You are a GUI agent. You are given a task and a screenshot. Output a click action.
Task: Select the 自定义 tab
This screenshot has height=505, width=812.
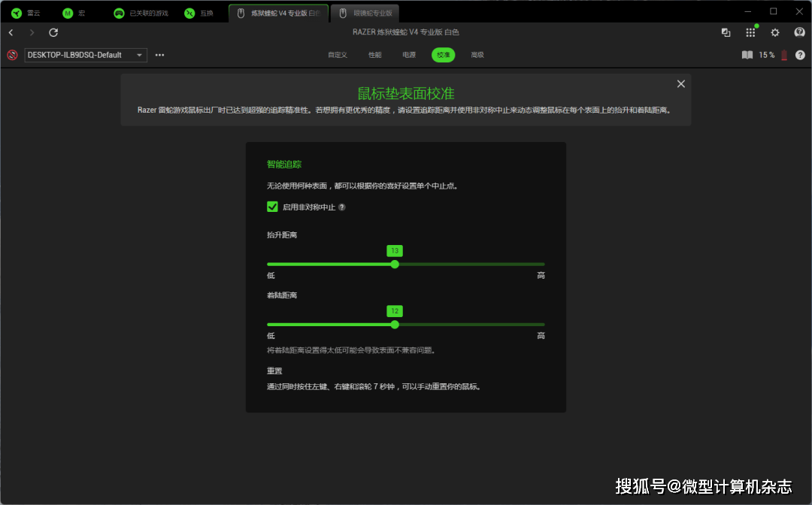click(337, 54)
